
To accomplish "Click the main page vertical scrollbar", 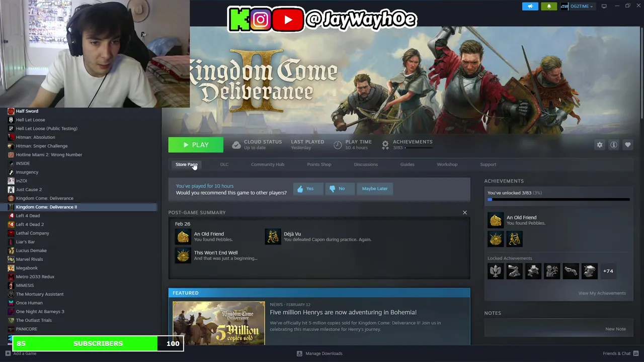I will coord(641,73).
